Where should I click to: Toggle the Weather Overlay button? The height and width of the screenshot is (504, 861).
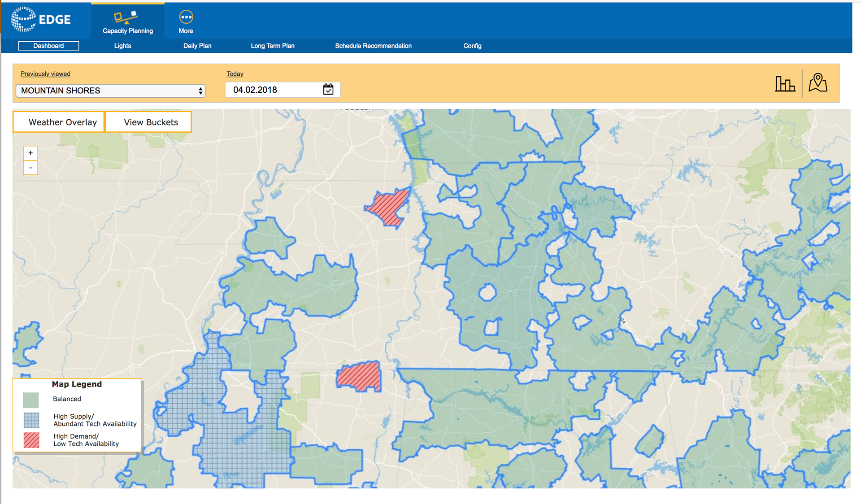pyautogui.click(x=59, y=122)
